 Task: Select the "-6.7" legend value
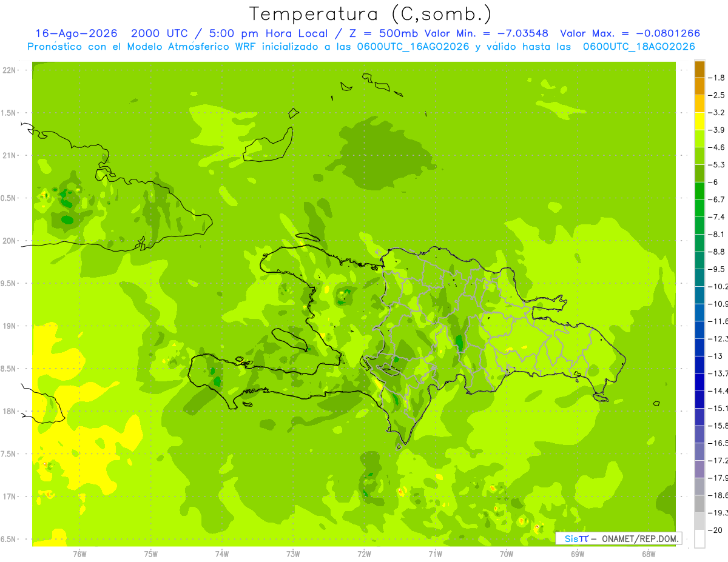click(716, 200)
